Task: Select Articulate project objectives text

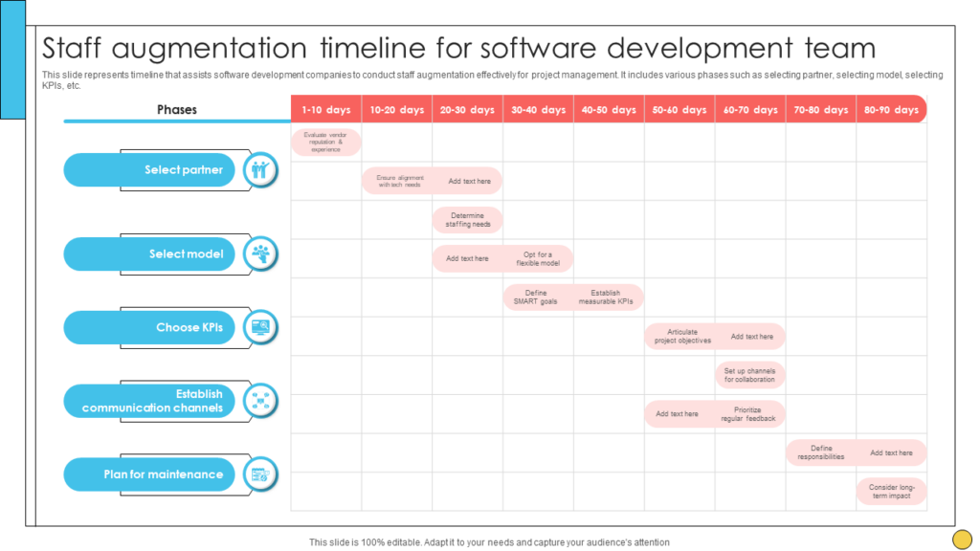Action: pyautogui.click(x=682, y=336)
